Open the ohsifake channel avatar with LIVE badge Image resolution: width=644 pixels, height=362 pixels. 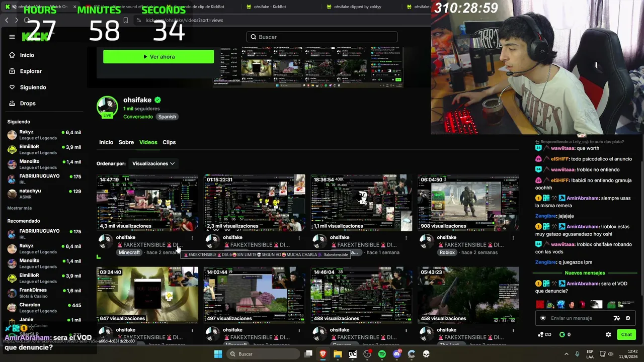pos(107,107)
